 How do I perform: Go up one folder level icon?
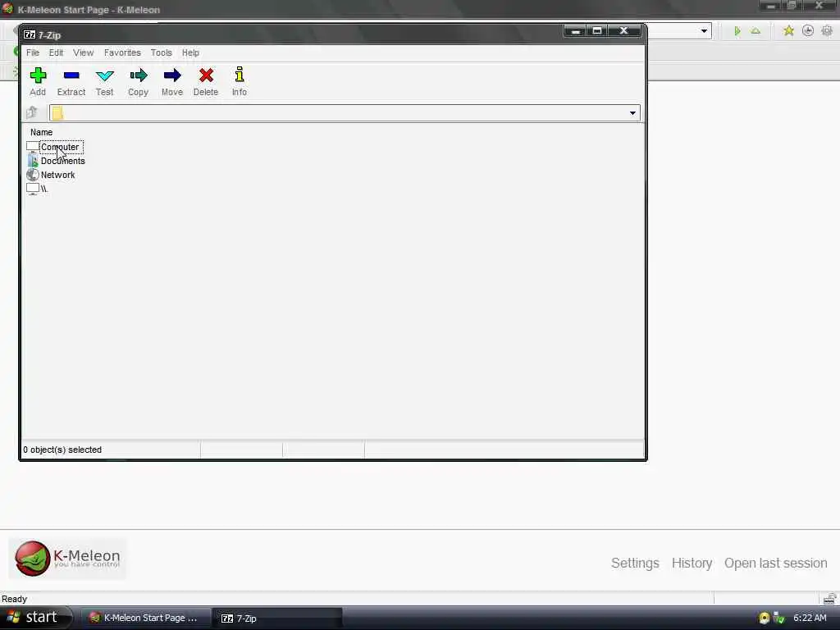(x=32, y=112)
